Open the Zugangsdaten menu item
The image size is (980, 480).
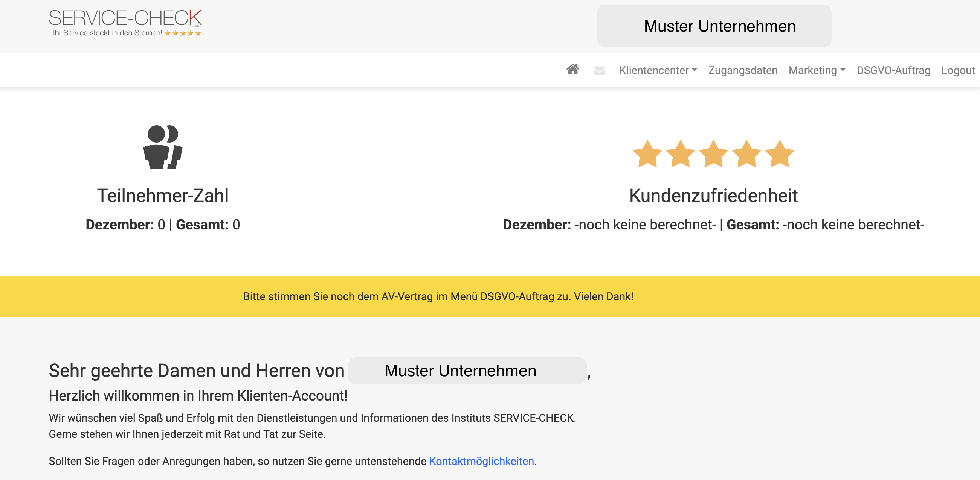tap(743, 70)
